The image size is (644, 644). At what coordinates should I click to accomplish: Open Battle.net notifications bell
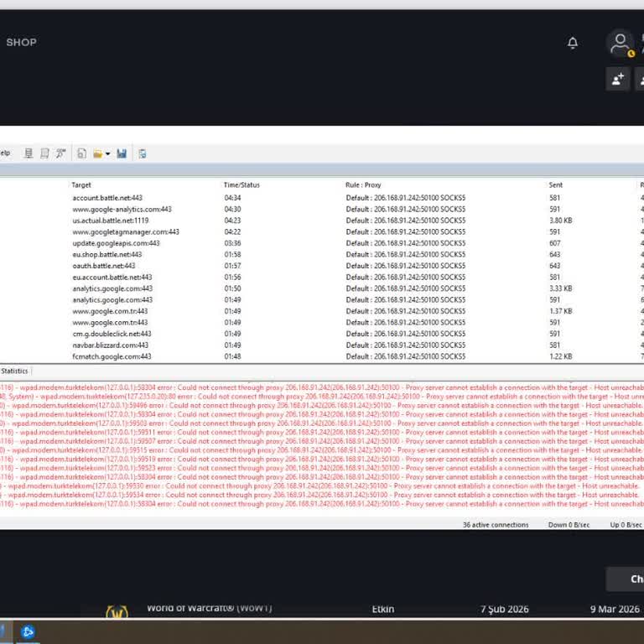[573, 43]
